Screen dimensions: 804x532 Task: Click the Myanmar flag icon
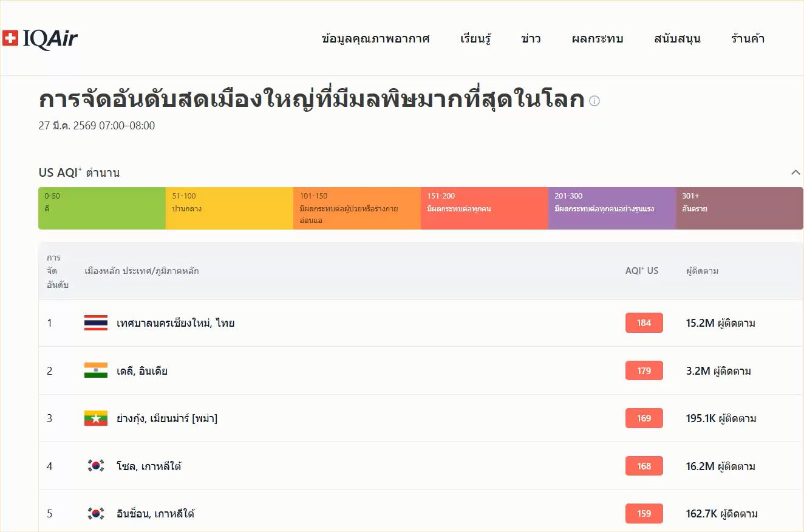click(x=96, y=418)
